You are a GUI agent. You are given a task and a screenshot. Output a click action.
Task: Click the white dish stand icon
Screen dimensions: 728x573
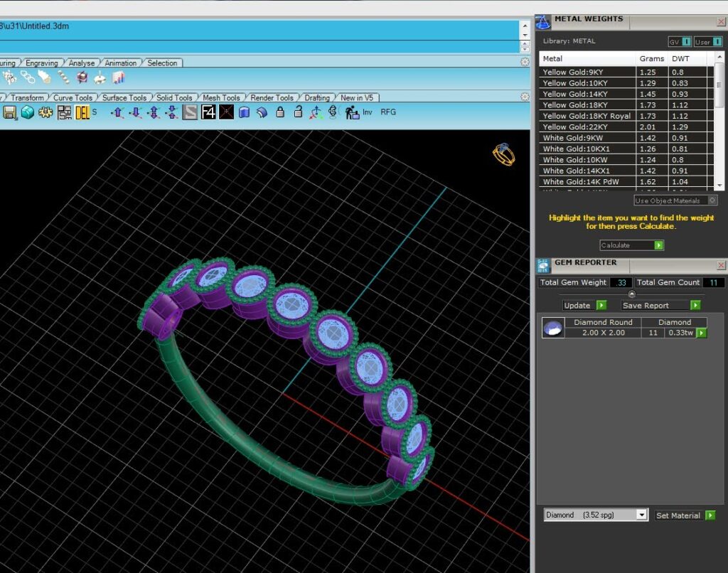[x=100, y=78]
